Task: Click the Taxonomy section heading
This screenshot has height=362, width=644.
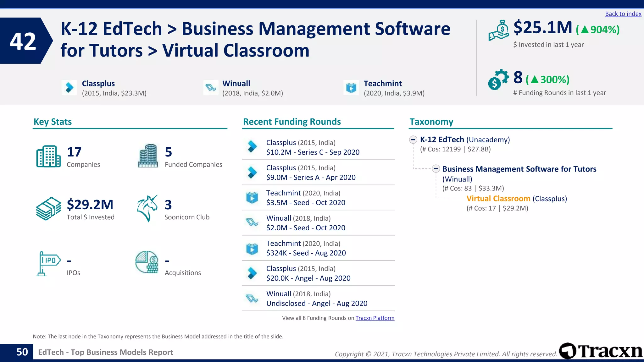Action: pyautogui.click(x=431, y=122)
